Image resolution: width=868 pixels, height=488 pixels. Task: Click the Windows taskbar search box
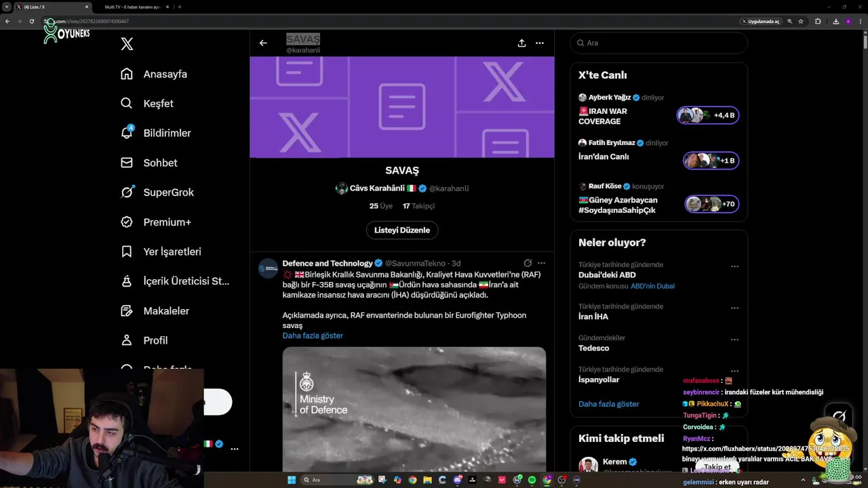(x=337, y=480)
